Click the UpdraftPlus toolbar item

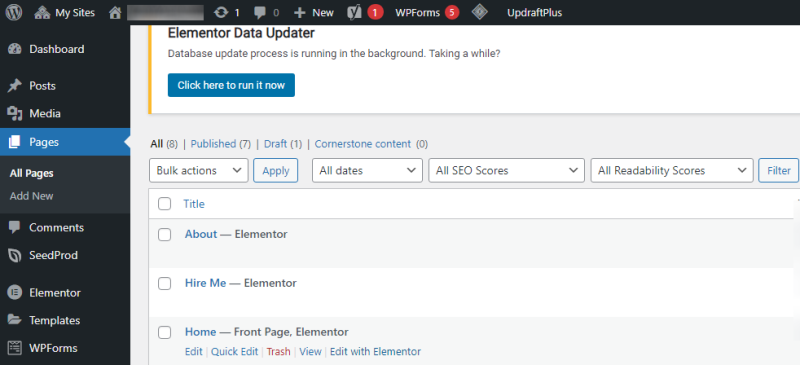click(x=534, y=13)
